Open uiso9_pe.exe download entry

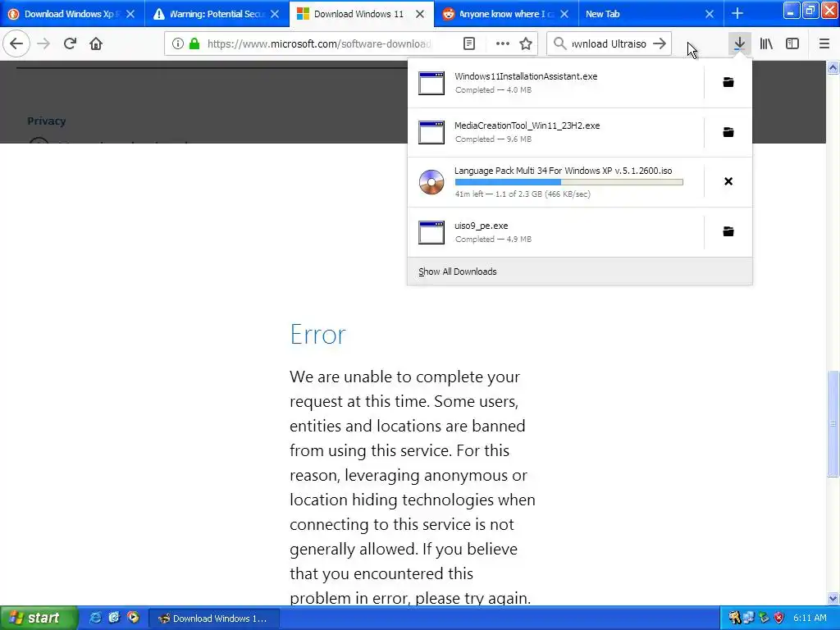[x=556, y=232]
